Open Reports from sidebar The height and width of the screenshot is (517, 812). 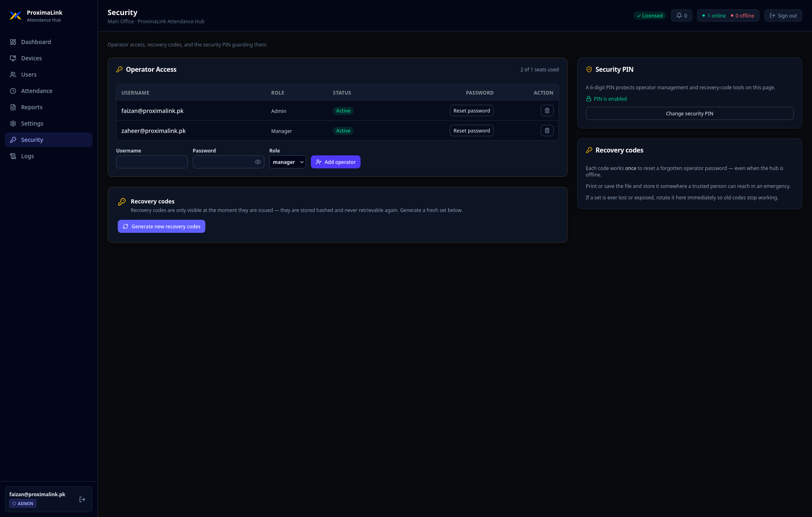coord(48,107)
